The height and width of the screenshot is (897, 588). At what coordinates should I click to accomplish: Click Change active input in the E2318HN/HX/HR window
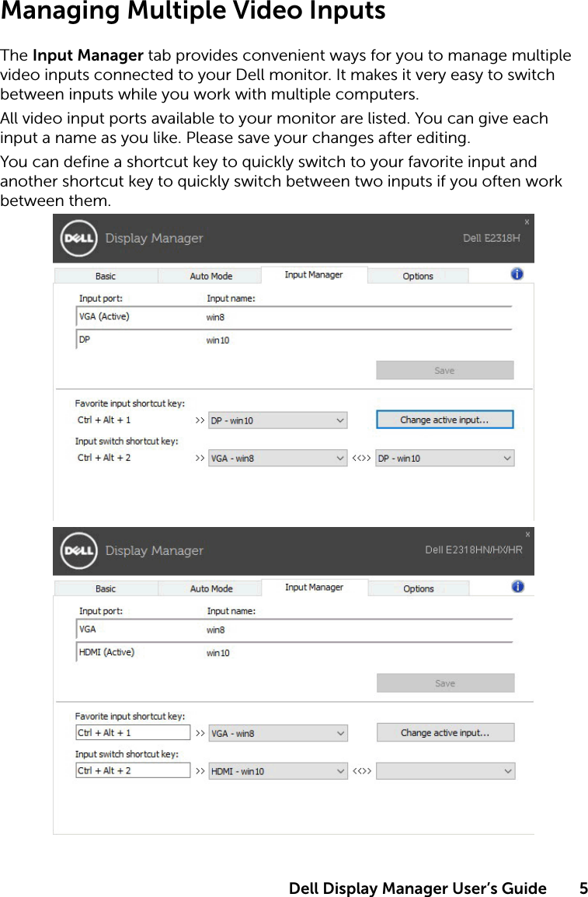(x=445, y=732)
